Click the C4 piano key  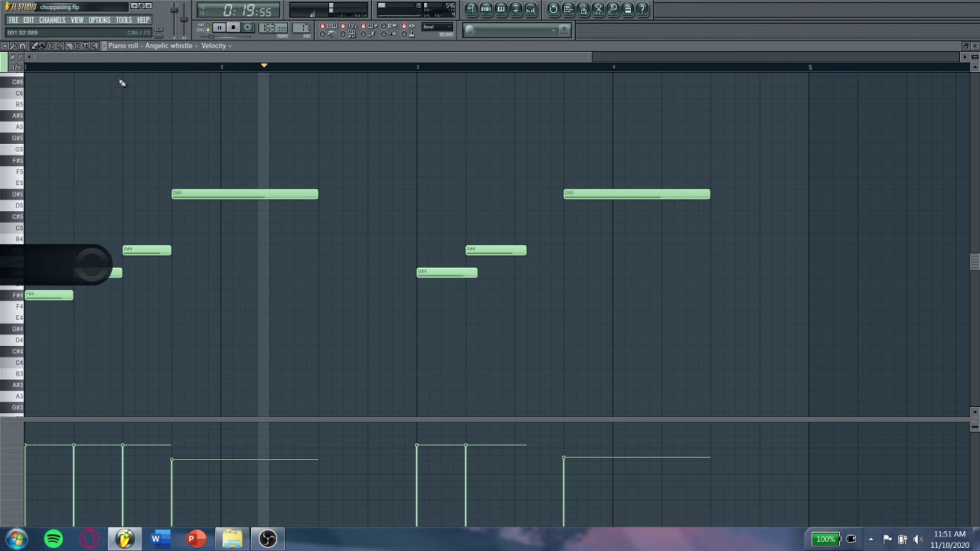point(12,362)
